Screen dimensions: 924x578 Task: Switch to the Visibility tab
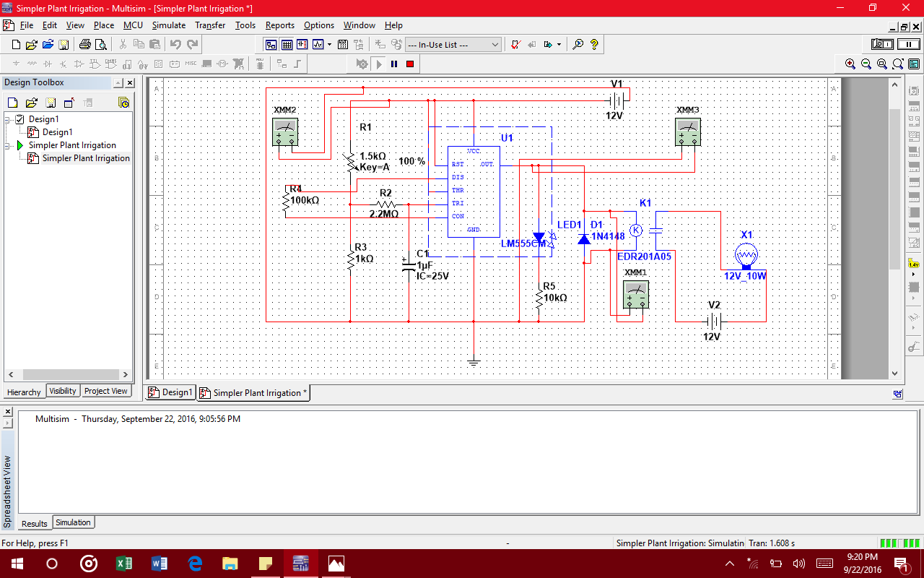[x=63, y=391]
